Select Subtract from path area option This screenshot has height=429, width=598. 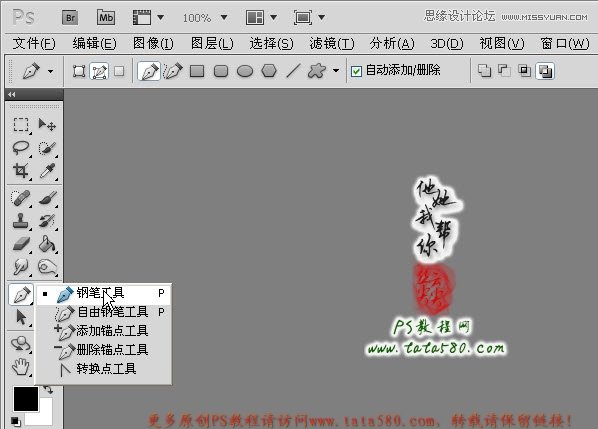click(x=505, y=71)
